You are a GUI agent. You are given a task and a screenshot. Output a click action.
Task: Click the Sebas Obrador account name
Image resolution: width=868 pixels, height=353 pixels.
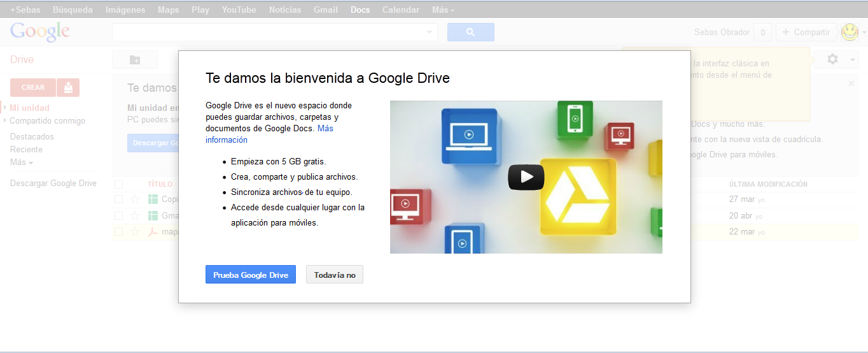722,32
